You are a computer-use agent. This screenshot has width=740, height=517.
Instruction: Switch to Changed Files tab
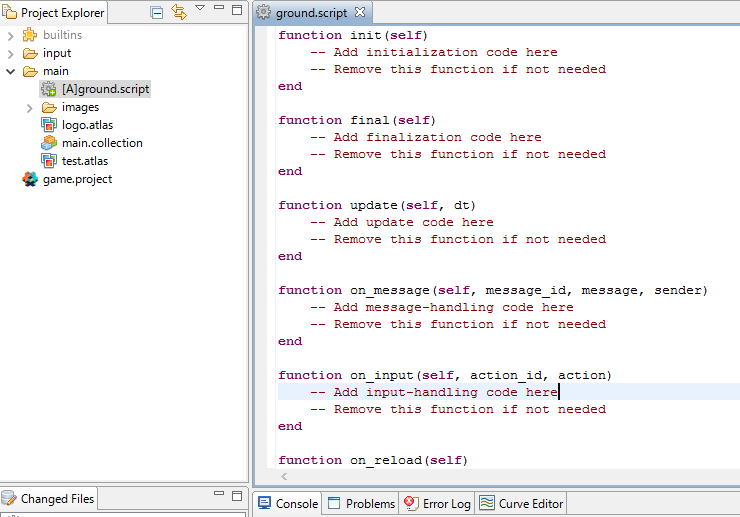pyautogui.click(x=48, y=499)
